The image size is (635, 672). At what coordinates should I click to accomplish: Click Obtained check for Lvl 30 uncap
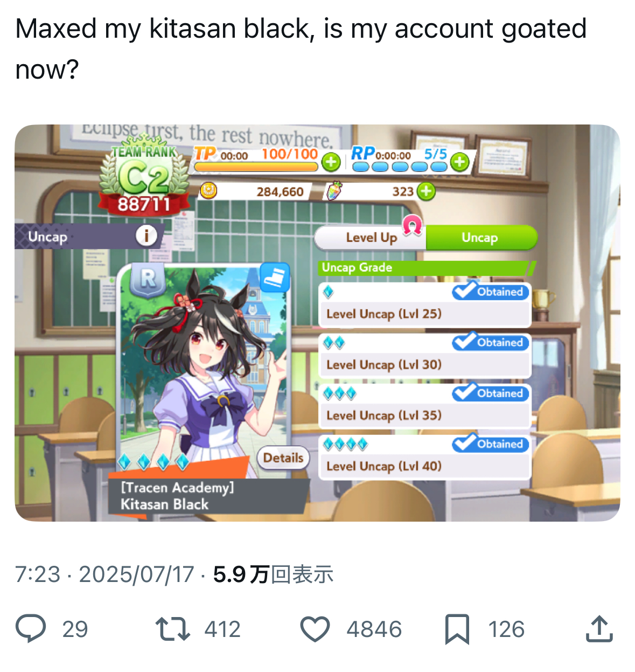coord(490,342)
